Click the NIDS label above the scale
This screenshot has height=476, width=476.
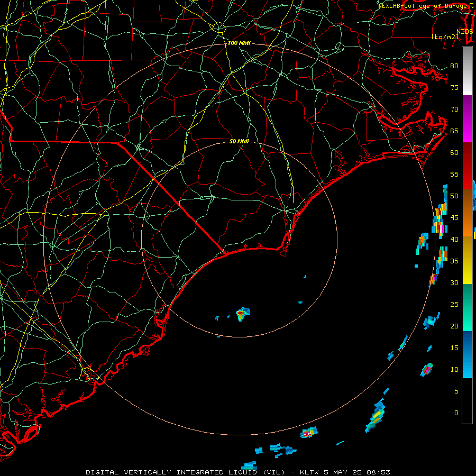pyautogui.click(x=465, y=32)
